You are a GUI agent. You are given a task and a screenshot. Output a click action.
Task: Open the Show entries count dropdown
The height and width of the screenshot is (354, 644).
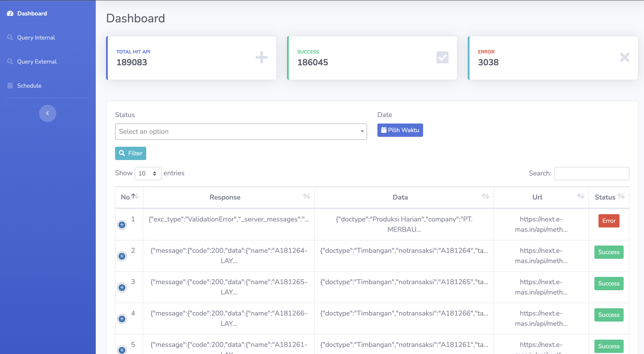[148, 173]
